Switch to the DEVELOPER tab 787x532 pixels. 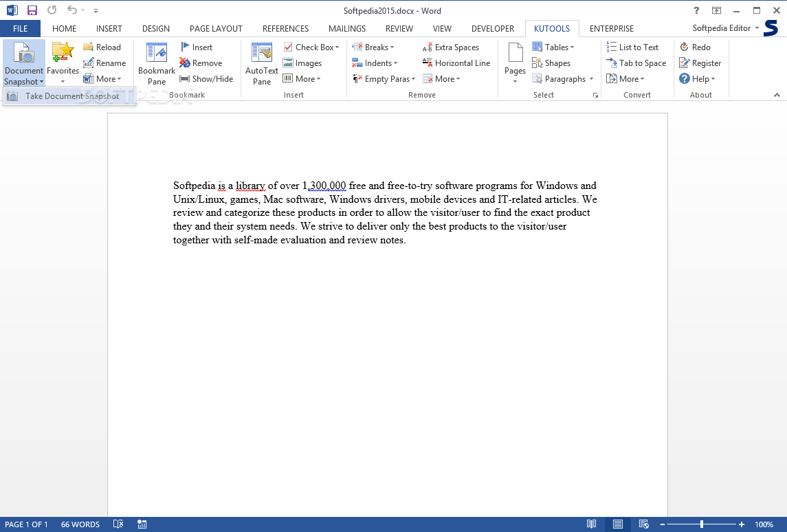coord(493,29)
